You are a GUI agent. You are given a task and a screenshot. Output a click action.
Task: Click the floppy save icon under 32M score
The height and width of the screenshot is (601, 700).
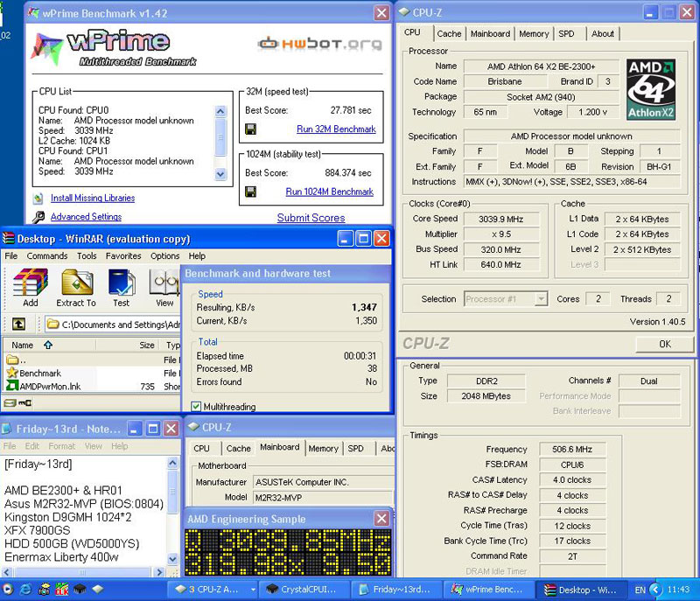tap(251, 129)
